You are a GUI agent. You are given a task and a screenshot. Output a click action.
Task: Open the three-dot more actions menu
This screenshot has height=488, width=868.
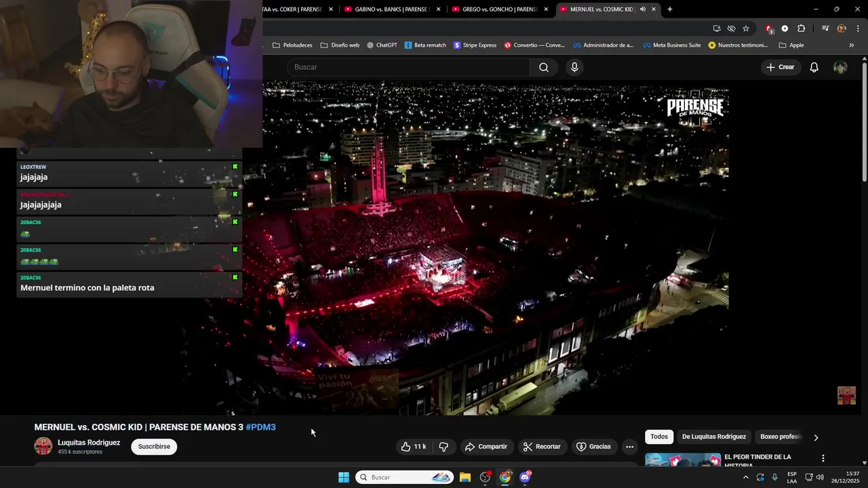point(629,447)
